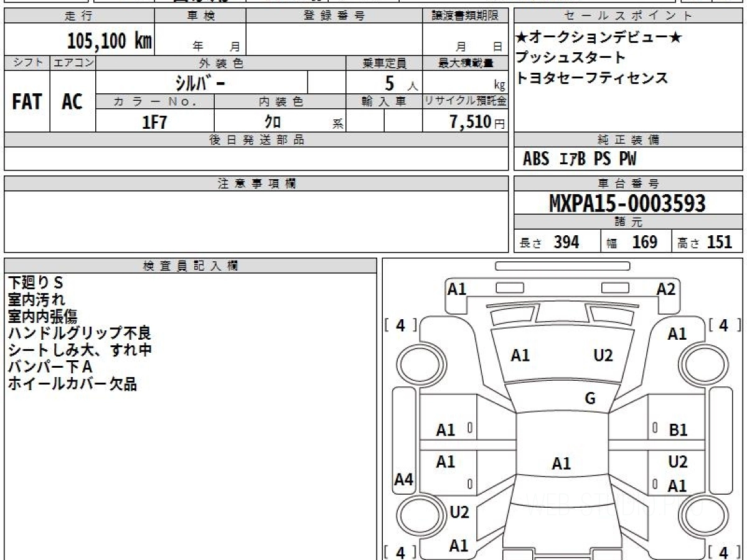747x560 pixels.
Task: Click note ハンドルグリップ不良
Action: pyautogui.click(x=80, y=334)
